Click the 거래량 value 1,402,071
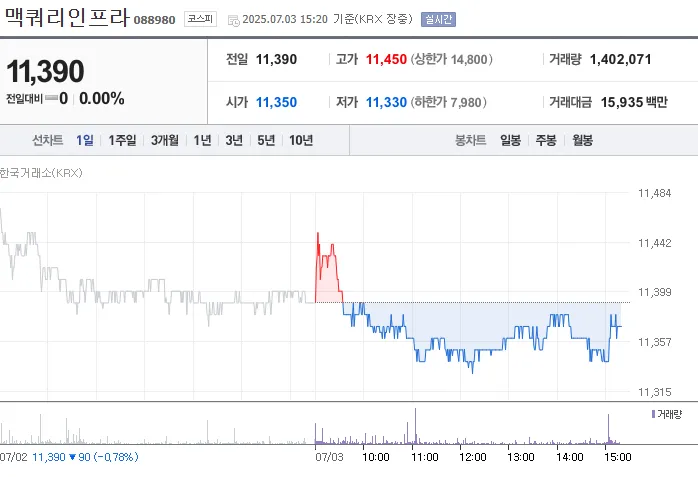The image size is (698, 477). (x=621, y=59)
